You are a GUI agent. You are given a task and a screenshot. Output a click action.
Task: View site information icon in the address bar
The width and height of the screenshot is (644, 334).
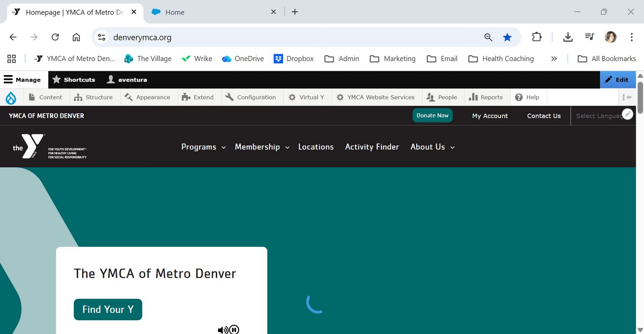pos(102,37)
